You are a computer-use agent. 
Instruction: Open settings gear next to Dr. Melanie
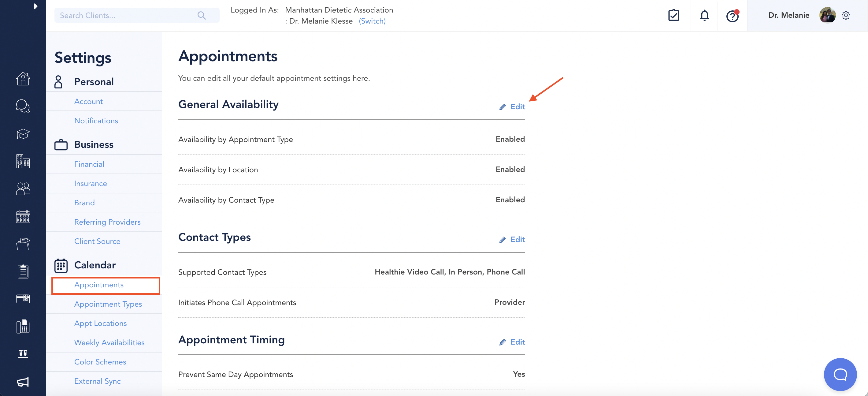(x=846, y=16)
